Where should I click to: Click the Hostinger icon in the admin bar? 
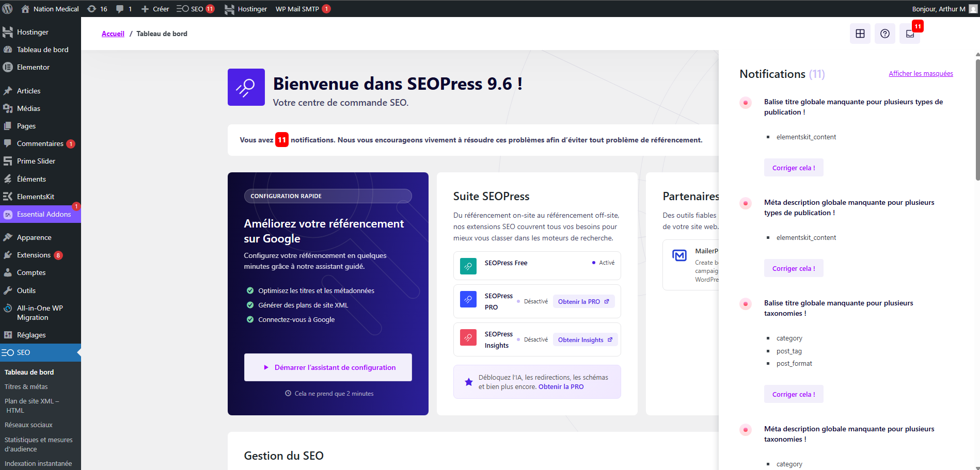(229, 8)
